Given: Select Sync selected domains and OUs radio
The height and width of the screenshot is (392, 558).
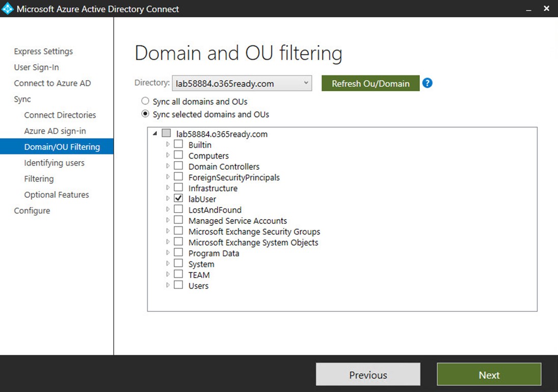Looking at the screenshot, I should (x=145, y=114).
